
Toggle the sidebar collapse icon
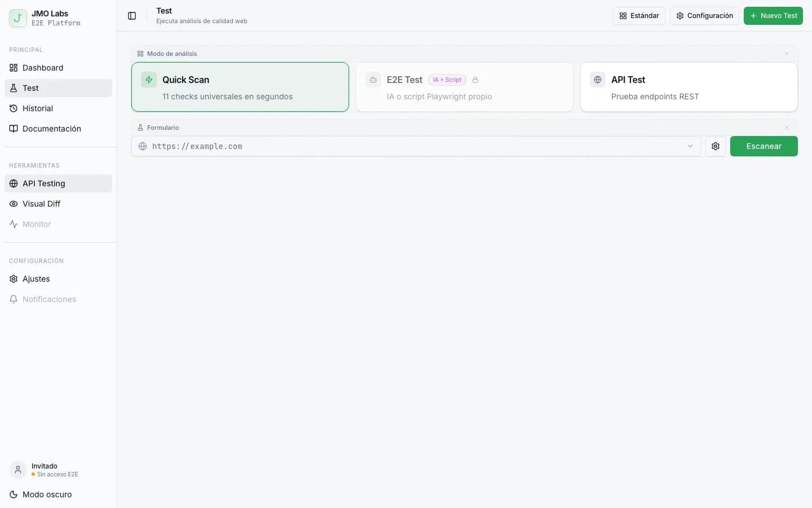pyautogui.click(x=132, y=16)
